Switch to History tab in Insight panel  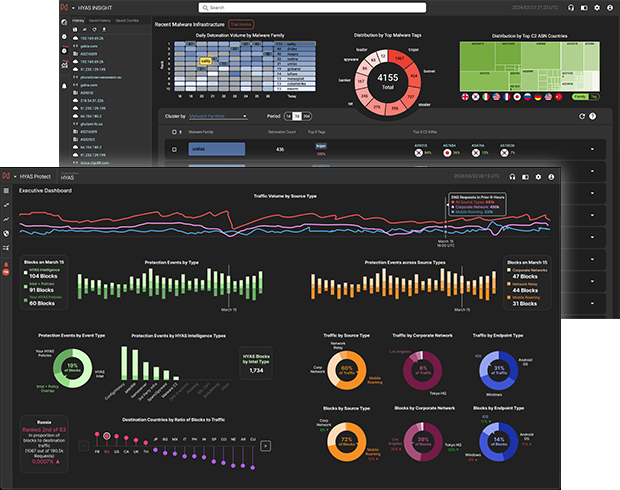pyautogui.click(x=78, y=21)
